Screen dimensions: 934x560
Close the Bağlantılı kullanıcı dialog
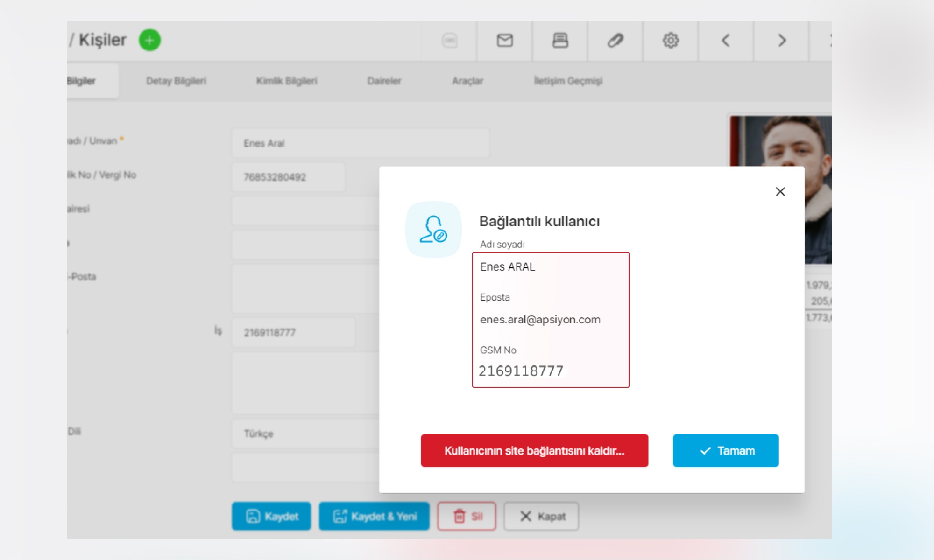pyautogui.click(x=780, y=192)
